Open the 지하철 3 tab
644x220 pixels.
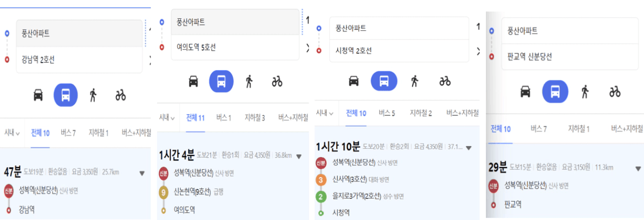[x=255, y=118]
